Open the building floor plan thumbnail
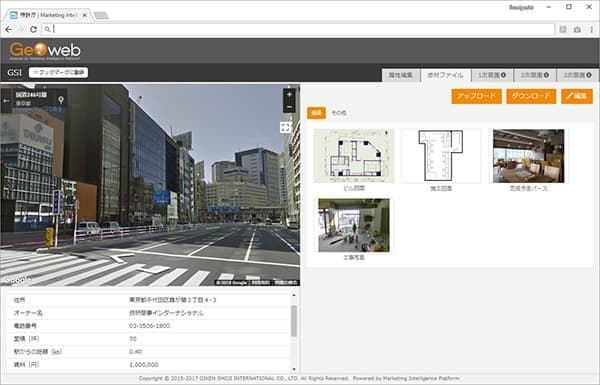The image size is (600, 385). point(354,156)
